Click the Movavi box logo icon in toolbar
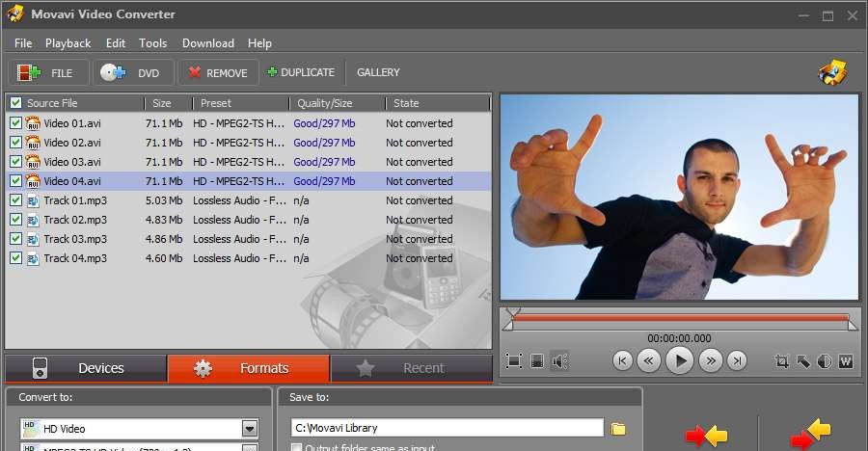The width and height of the screenshot is (868, 451). pos(832,72)
